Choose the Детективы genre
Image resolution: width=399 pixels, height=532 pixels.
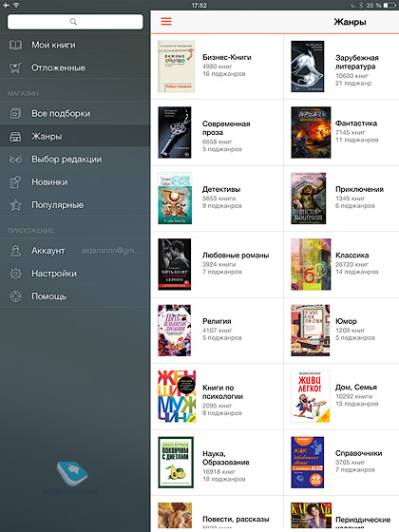[x=218, y=199]
